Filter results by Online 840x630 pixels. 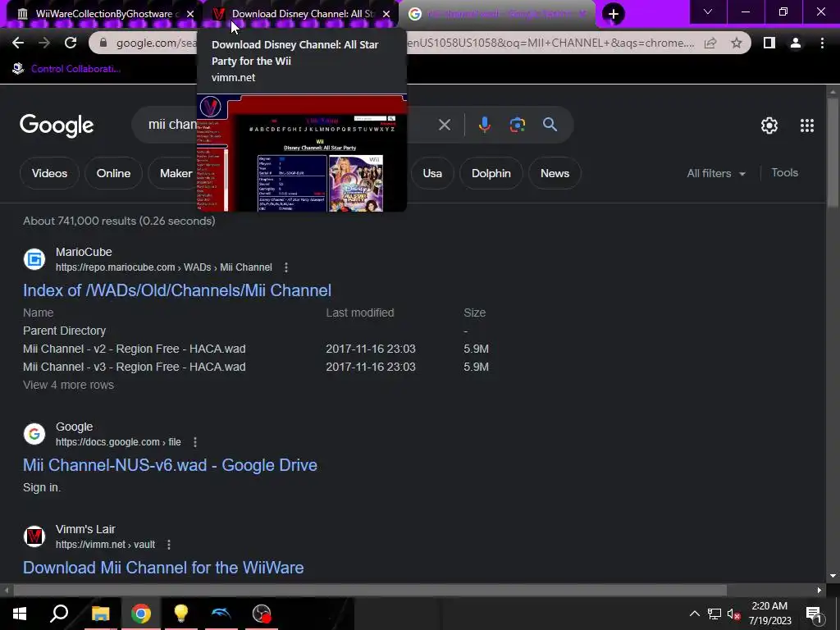point(113,173)
